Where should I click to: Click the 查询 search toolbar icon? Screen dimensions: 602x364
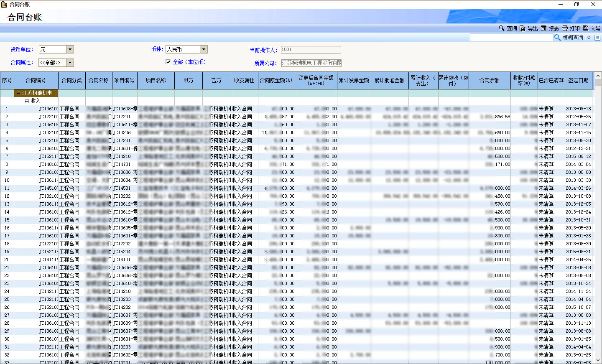[x=502, y=28]
